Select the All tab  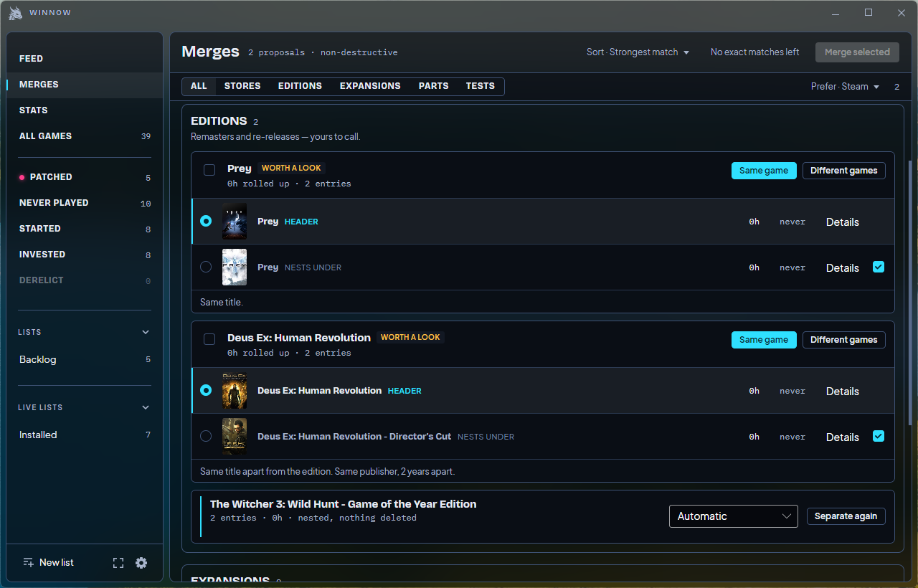pyautogui.click(x=199, y=86)
